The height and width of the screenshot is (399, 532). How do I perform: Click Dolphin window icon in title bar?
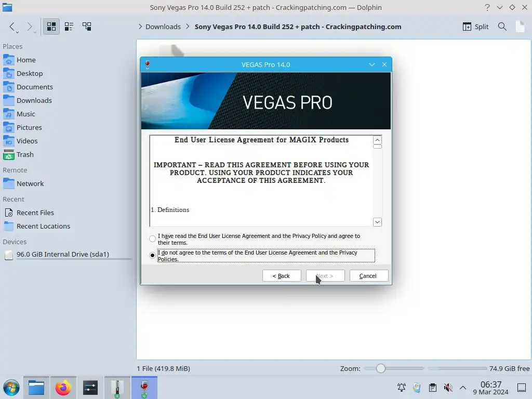7,7
